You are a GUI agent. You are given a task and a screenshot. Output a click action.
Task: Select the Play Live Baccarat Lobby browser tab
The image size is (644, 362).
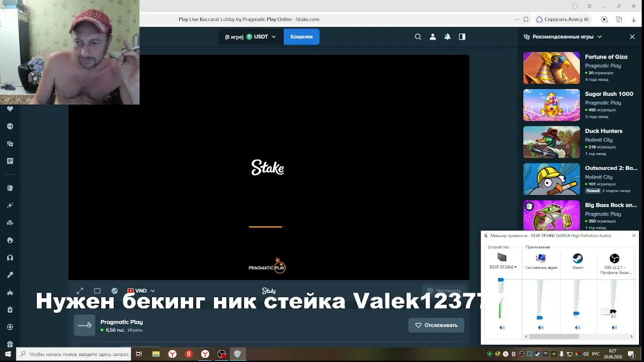click(249, 19)
